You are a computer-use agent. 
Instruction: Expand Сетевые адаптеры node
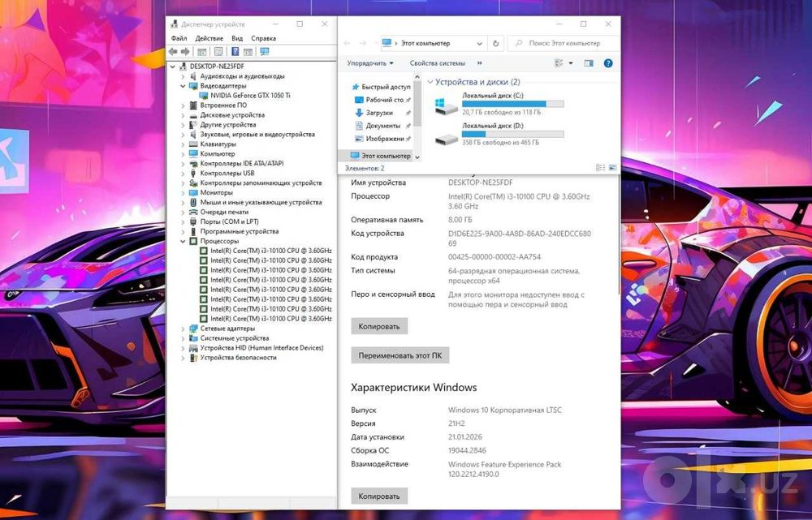coord(183,329)
